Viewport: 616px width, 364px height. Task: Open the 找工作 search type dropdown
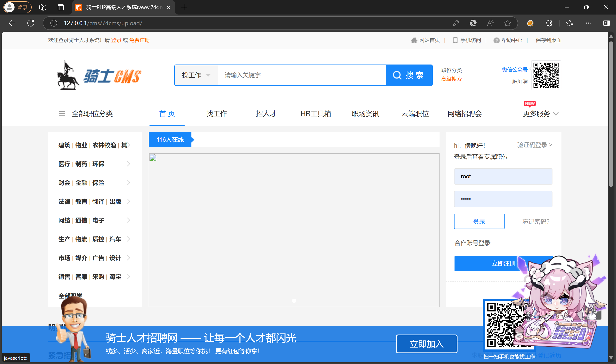[196, 75]
